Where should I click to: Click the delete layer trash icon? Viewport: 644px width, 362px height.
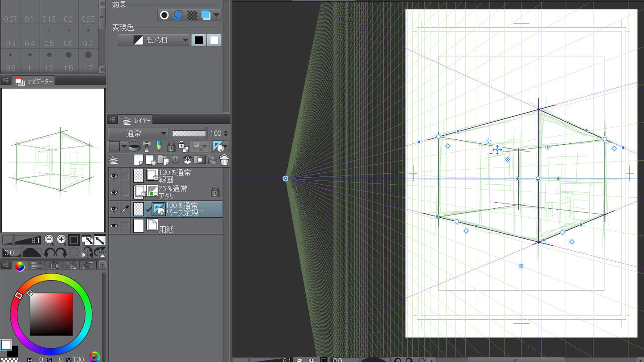click(x=224, y=160)
